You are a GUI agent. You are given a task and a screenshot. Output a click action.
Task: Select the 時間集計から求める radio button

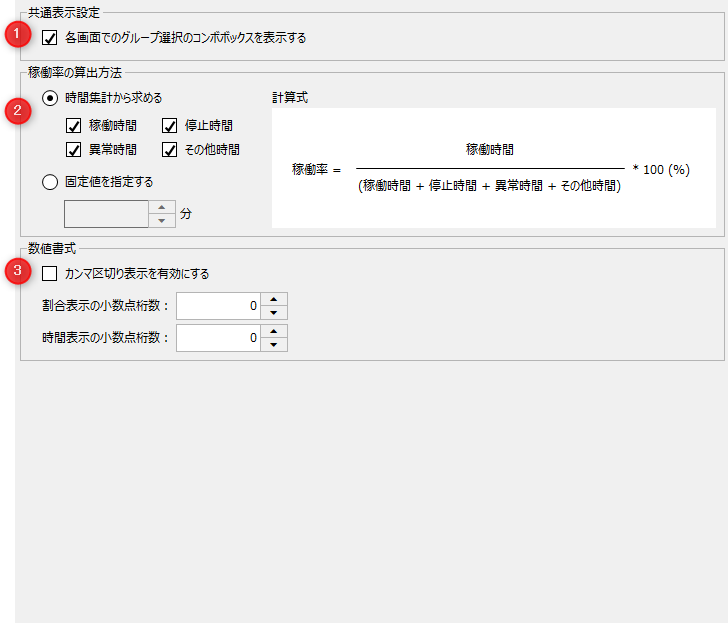pyautogui.click(x=50, y=98)
